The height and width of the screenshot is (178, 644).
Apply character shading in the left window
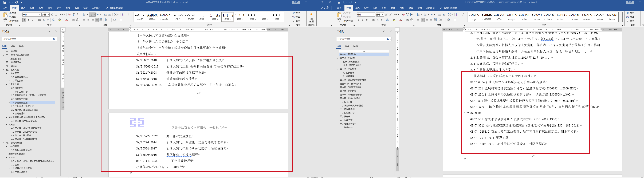[x=73, y=20]
